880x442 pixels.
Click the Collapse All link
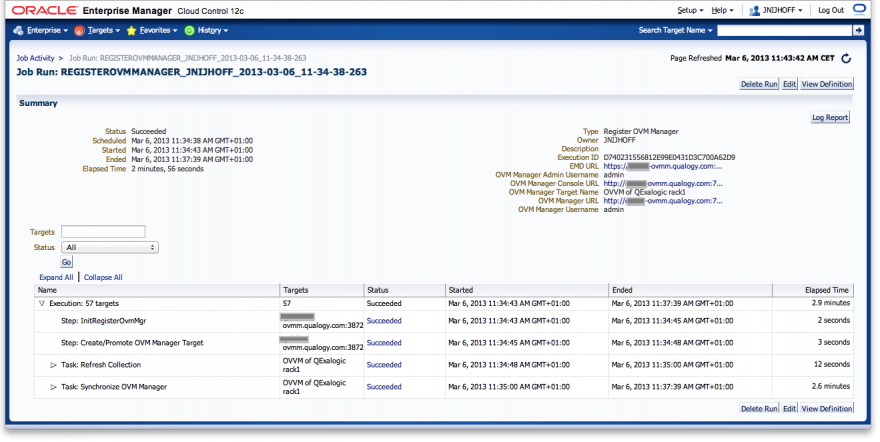(103, 277)
